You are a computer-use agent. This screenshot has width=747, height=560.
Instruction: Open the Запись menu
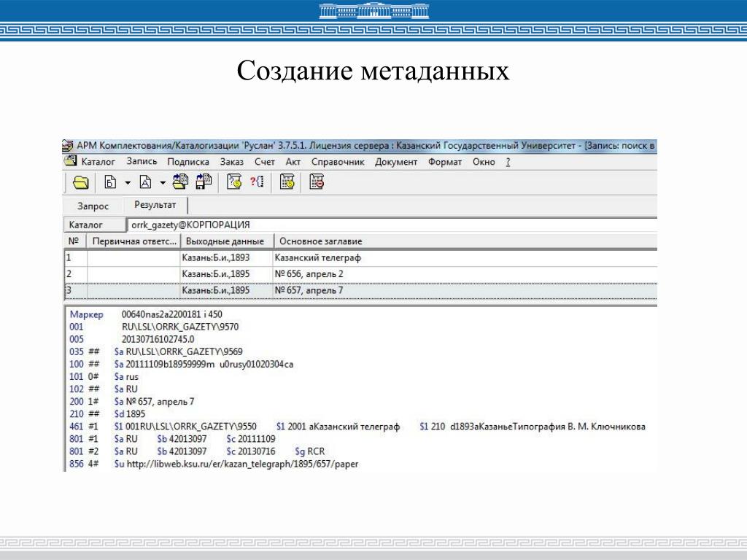point(142,162)
